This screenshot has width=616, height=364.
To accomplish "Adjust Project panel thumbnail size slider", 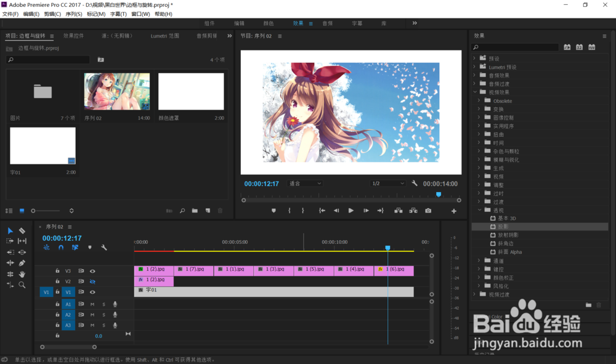I will tap(46, 211).
